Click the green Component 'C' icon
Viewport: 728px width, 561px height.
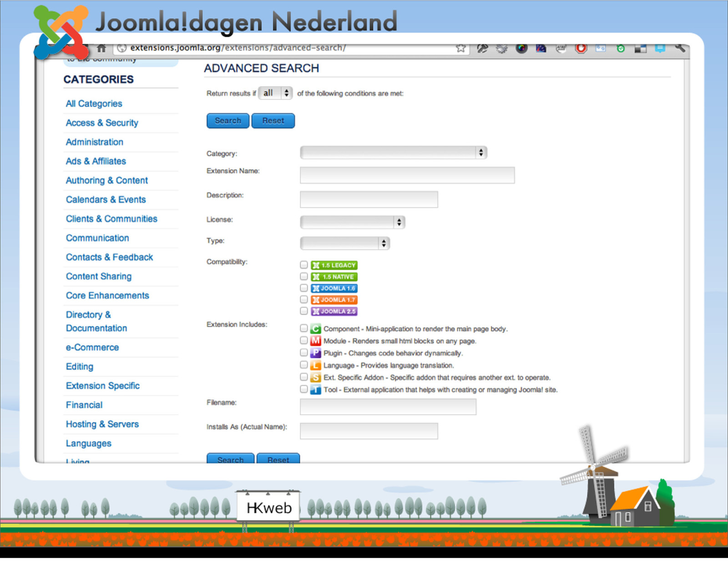pos(316,329)
